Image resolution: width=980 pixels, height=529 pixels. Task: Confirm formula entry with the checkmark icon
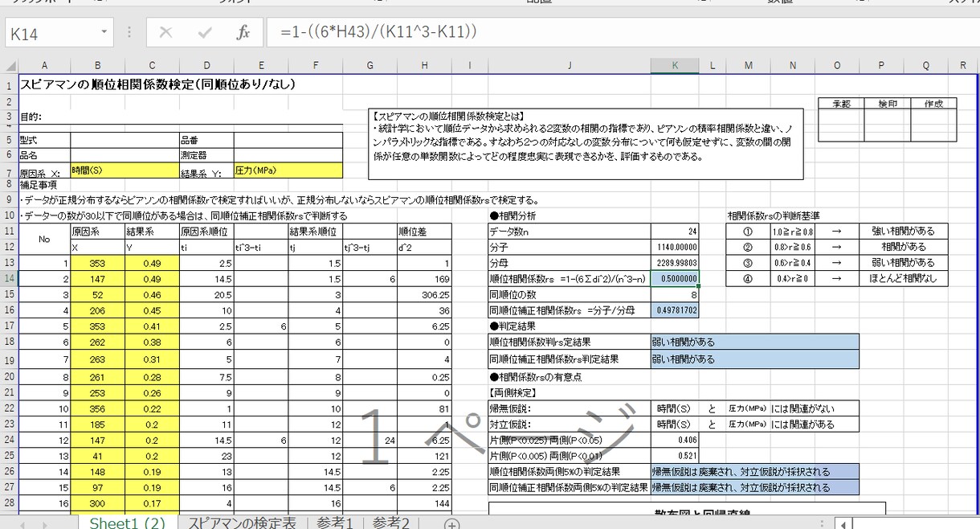coord(205,33)
